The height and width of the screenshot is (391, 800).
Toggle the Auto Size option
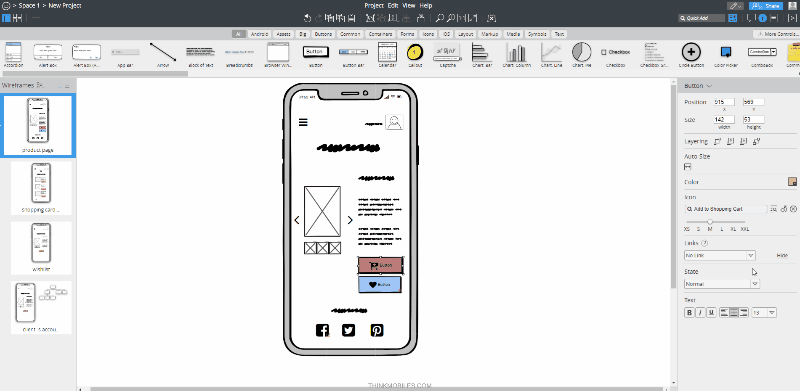tap(687, 167)
